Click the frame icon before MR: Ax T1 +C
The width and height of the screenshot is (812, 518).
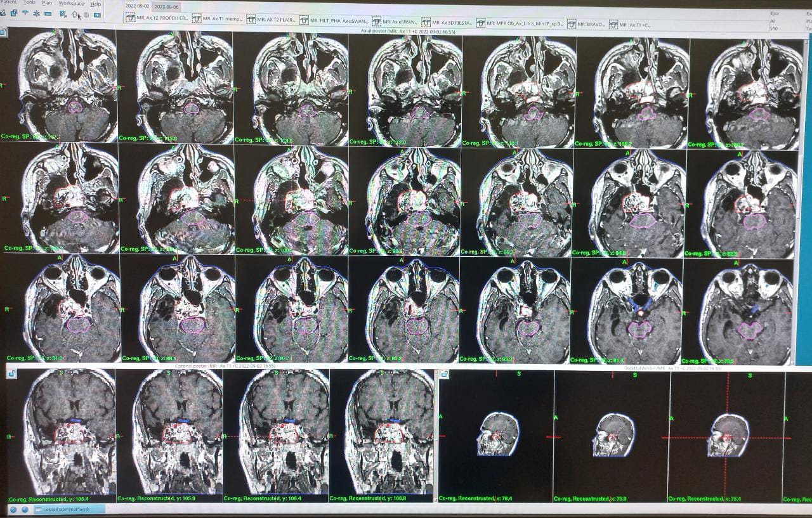[613, 24]
